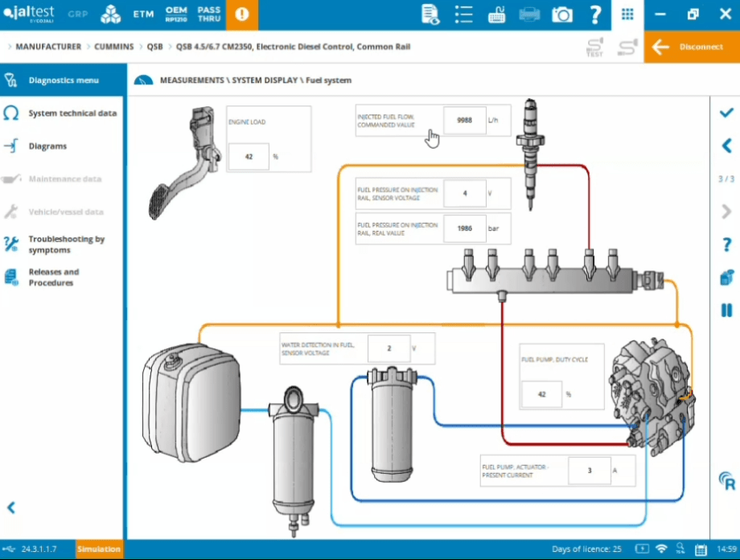The image size is (740, 560).
Task: Click CUMMINS in the breadcrumb path
Action: (113, 47)
